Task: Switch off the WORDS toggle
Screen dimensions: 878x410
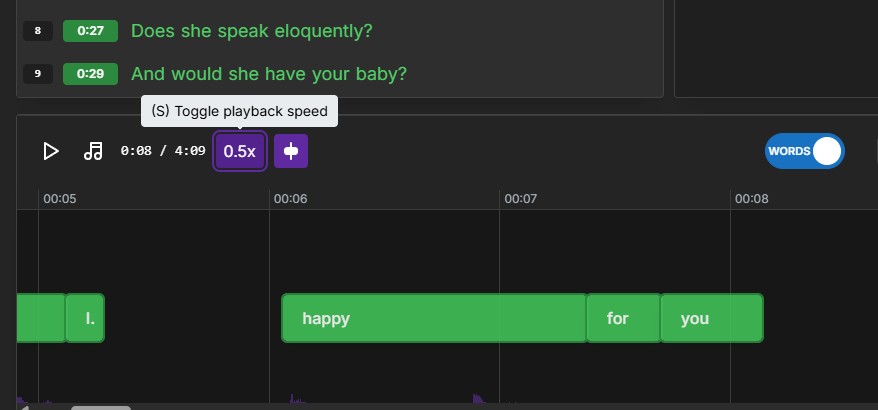Action: coord(805,151)
